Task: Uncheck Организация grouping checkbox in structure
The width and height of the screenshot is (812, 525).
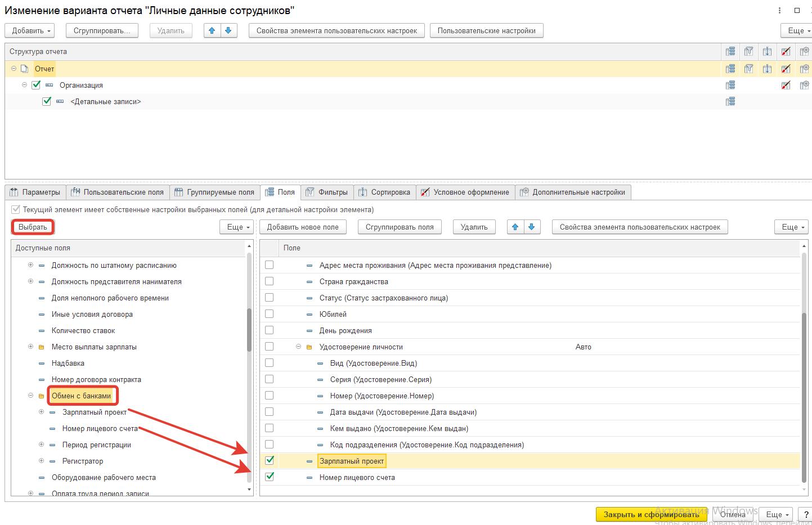Action: (36, 85)
